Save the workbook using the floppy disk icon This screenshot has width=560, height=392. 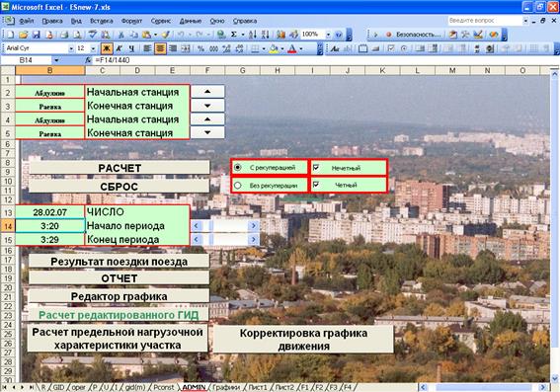[x=37, y=35]
